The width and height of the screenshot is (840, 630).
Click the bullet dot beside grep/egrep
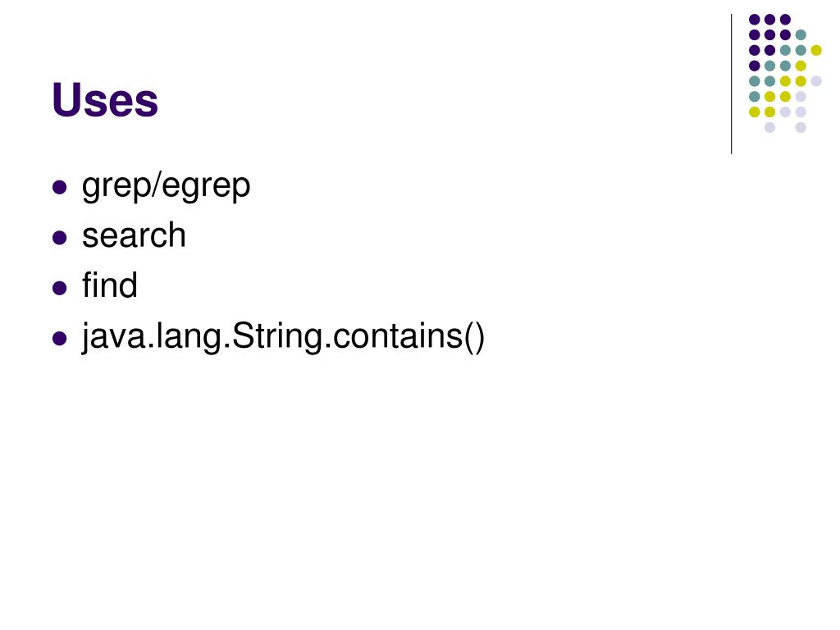tap(59, 187)
